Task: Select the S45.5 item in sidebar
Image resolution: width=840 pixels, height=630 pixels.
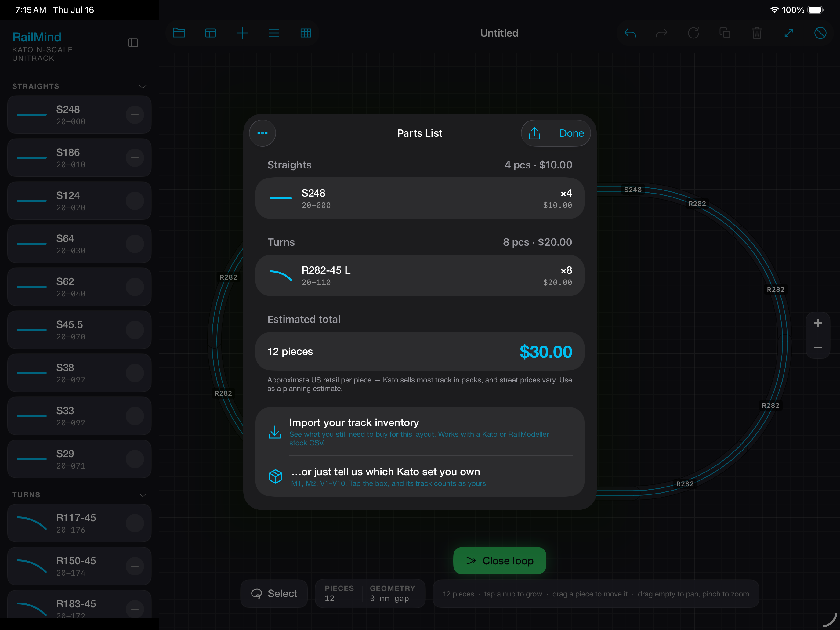Action: pyautogui.click(x=79, y=330)
